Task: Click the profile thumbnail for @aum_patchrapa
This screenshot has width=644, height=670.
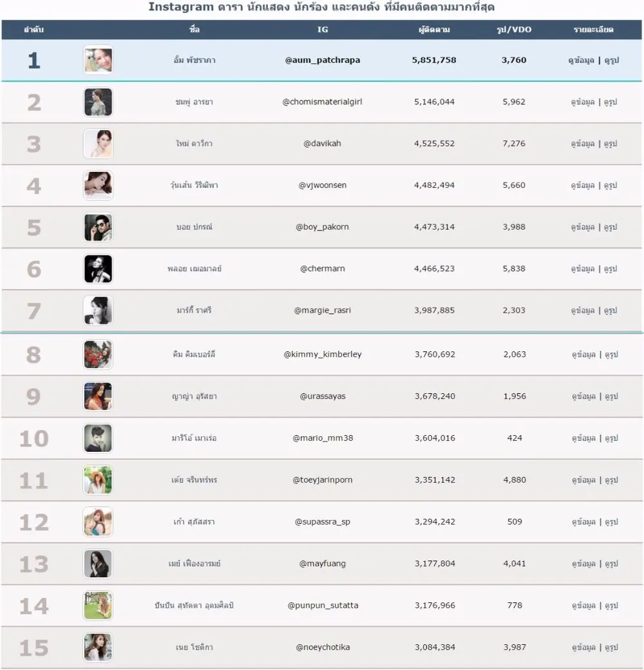Action: tap(98, 60)
